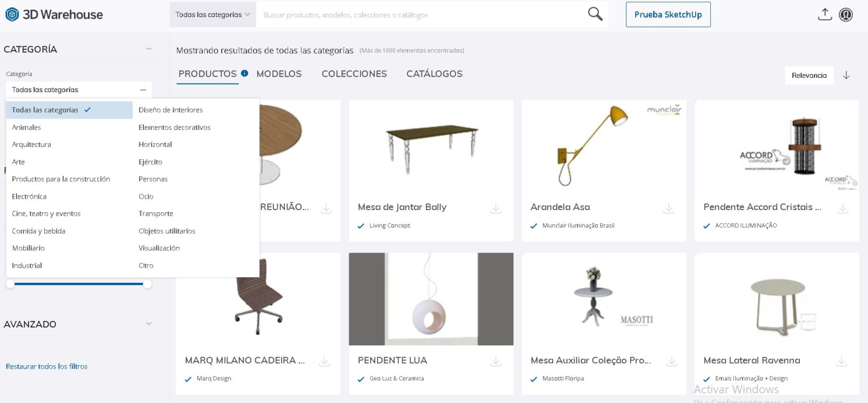Click the search magnifier icon

point(593,14)
